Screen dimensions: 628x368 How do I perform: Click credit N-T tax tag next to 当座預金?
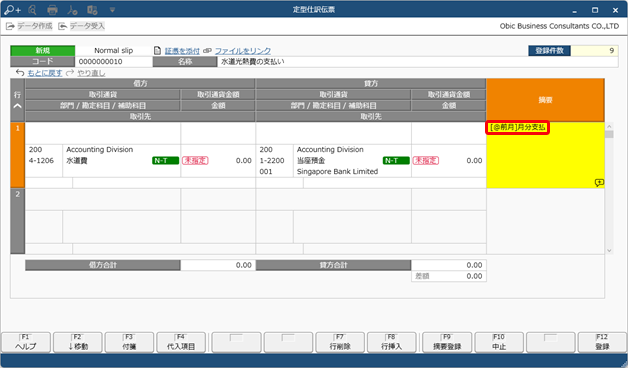click(x=396, y=161)
